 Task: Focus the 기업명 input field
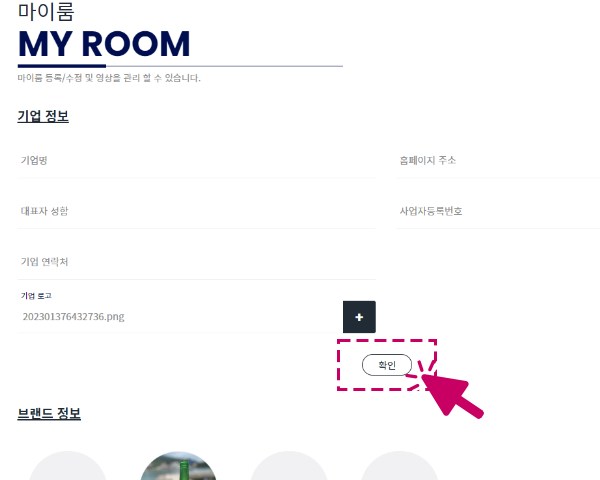(196, 160)
